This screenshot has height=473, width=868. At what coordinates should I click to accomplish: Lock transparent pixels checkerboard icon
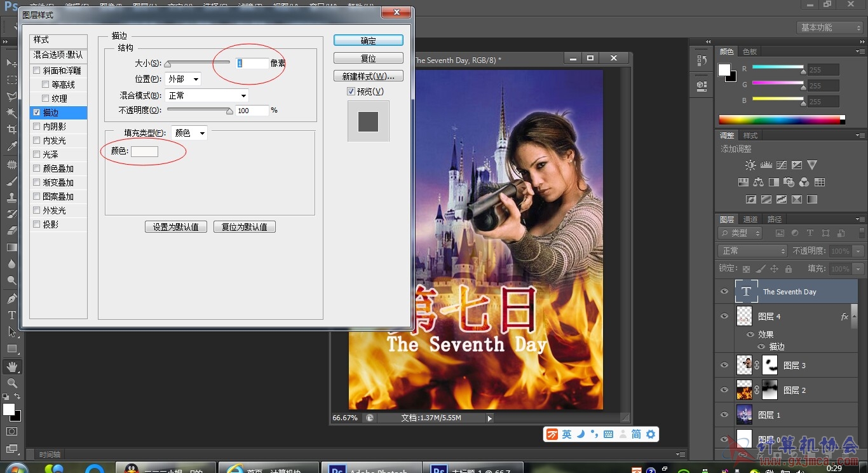[746, 269]
